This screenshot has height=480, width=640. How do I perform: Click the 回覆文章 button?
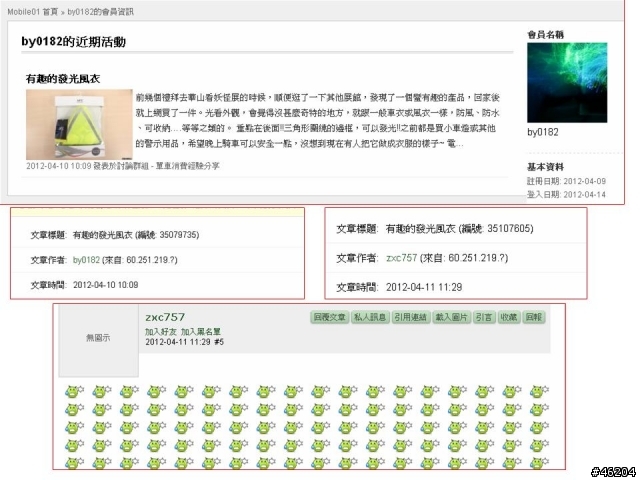[329, 317]
